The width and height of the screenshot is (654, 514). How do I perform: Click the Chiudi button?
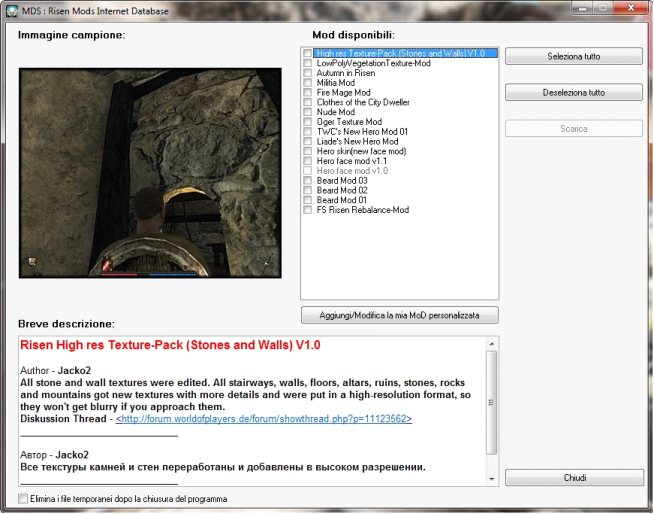(x=574, y=478)
